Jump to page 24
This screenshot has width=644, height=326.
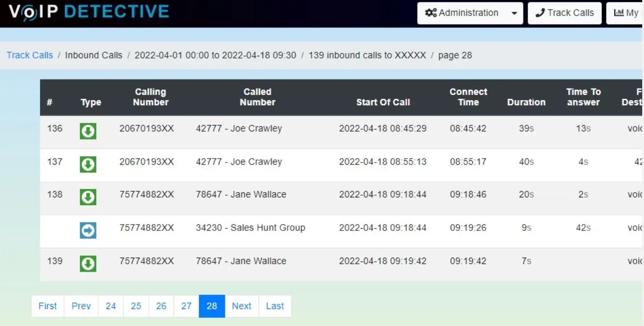click(x=110, y=306)
